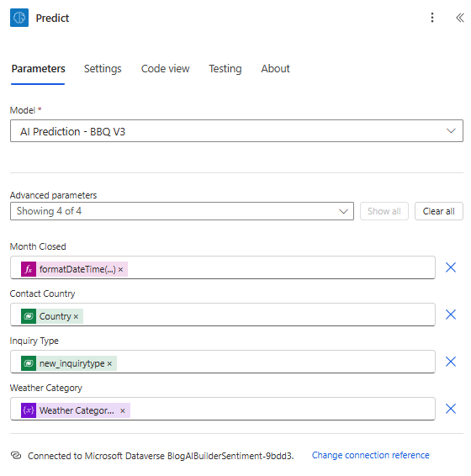The image size is (471, 476).
Task: Remove the Weather Category parameter with X
Action: pos(450,409)
